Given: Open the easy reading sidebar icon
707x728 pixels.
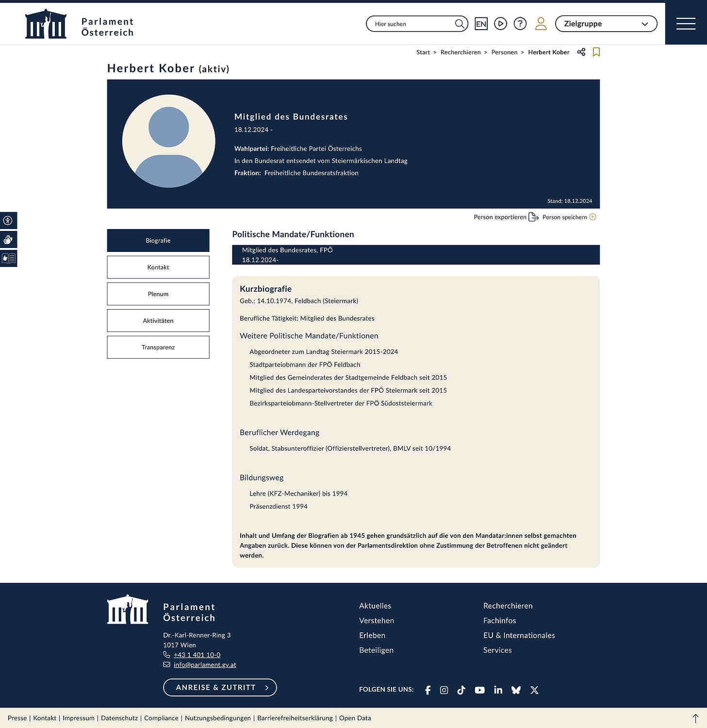Looking at the screenshot, I should point(8,258).
